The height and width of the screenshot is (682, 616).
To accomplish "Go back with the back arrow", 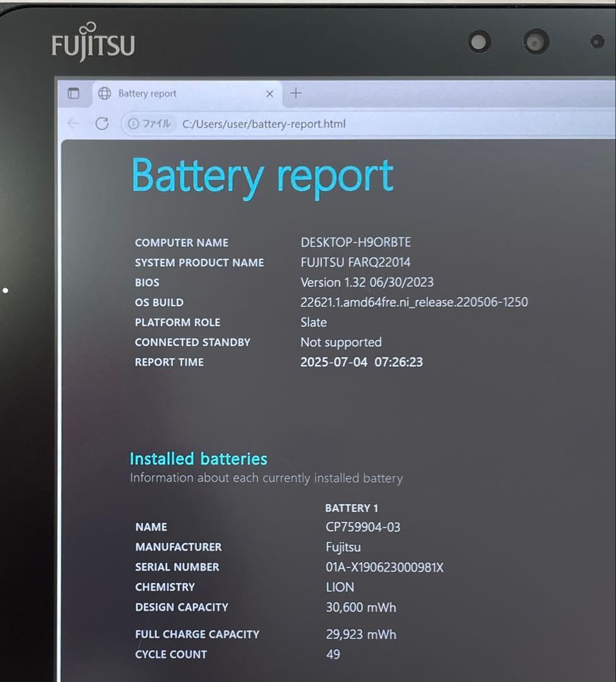I will coord(73,124).
